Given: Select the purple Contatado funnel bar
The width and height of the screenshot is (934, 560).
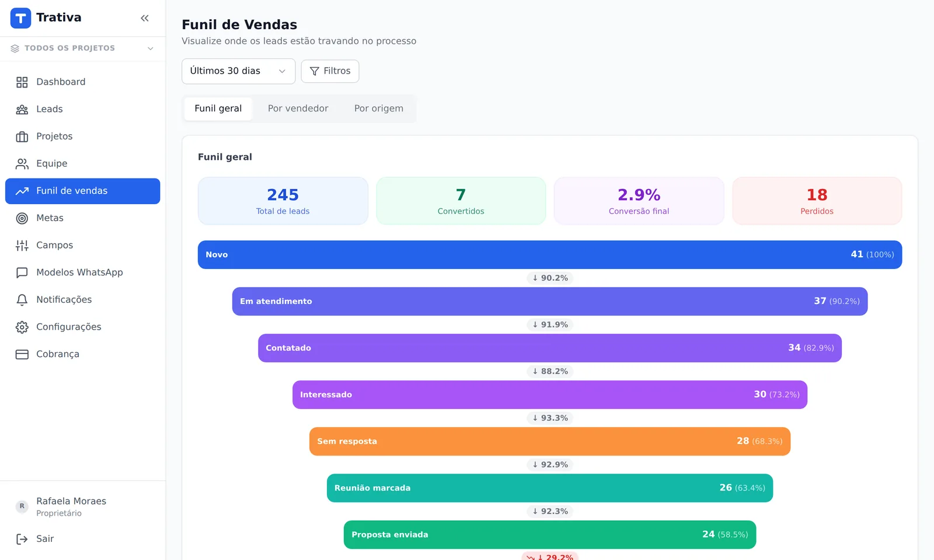Looking at the screenshot, I should click(x=550, y=348).
